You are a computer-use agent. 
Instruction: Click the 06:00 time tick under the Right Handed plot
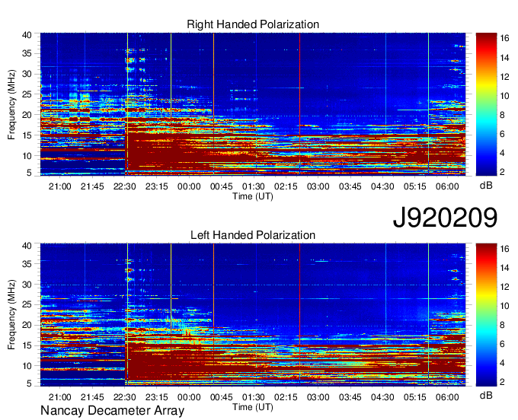coord(447,186)
